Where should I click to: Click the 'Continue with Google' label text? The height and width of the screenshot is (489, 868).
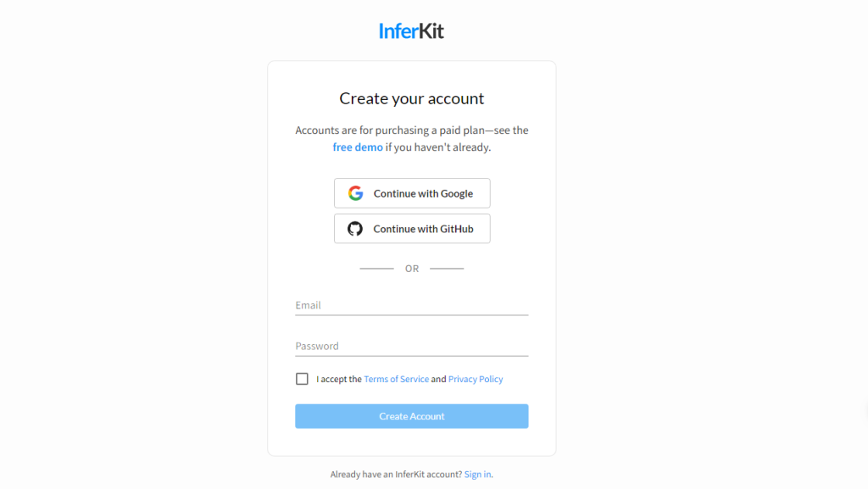point(423,193)
